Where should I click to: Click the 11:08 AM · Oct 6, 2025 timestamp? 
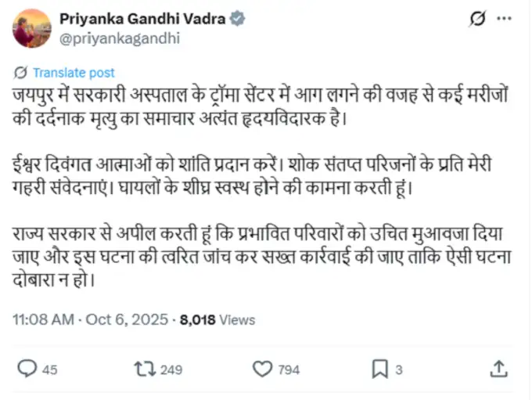click(x=90, y=319)
